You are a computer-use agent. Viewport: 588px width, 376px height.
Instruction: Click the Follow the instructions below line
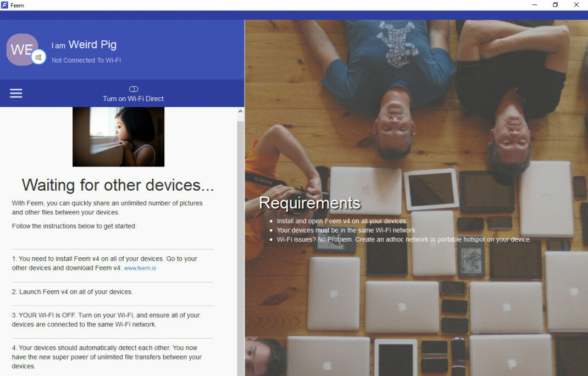tap(74, 226)
